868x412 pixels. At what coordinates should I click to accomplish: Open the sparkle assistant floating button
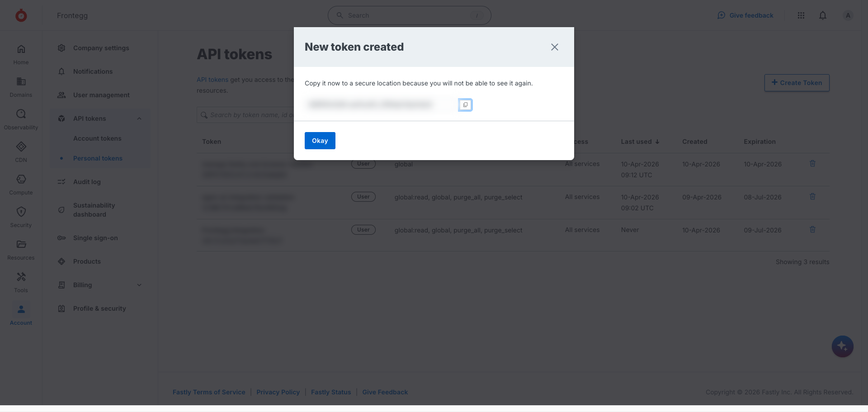[x=842, y=346]
